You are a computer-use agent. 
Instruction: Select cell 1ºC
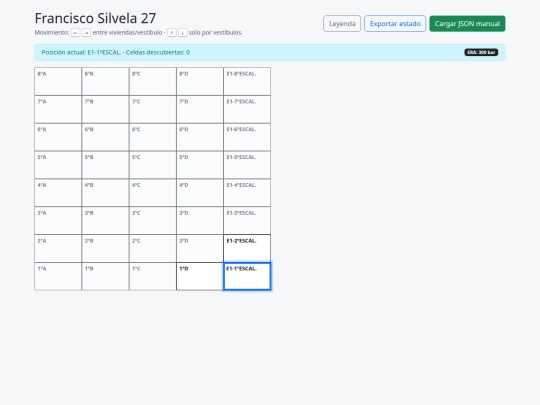click(153, 277)
